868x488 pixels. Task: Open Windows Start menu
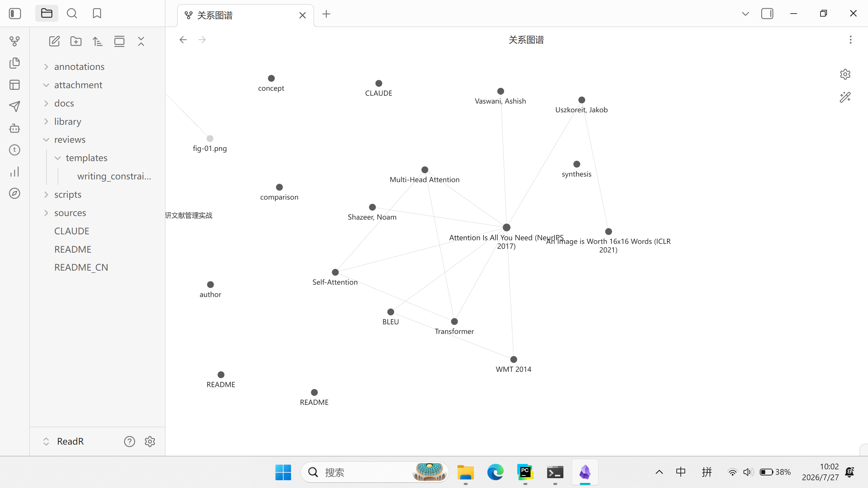coord(283,472)
